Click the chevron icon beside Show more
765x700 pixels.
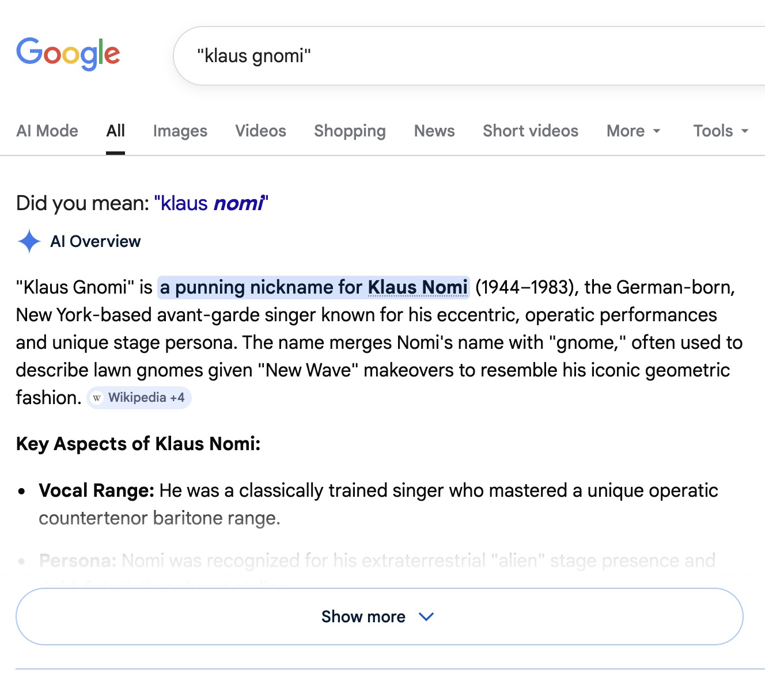426,617
